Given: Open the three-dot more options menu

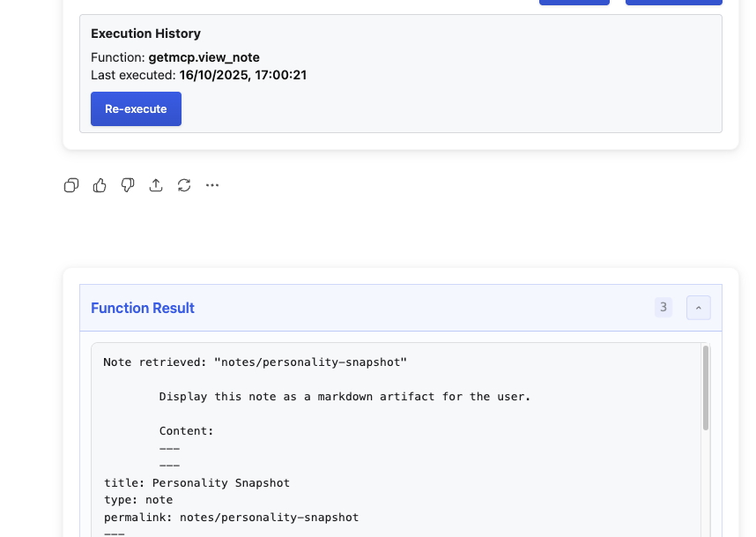Looking at the screenshot, I should click(x=212, y=185).
